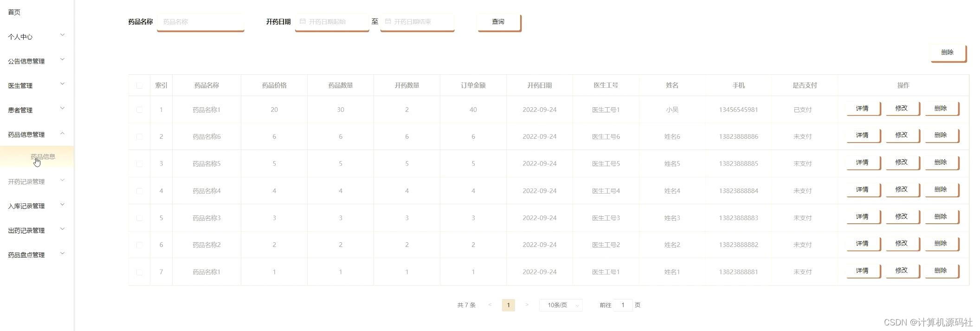Viewport: 980px width, 331px height.
Task: Click the 查询 search button
Action: pyautogui.click(x=499, y=22)
